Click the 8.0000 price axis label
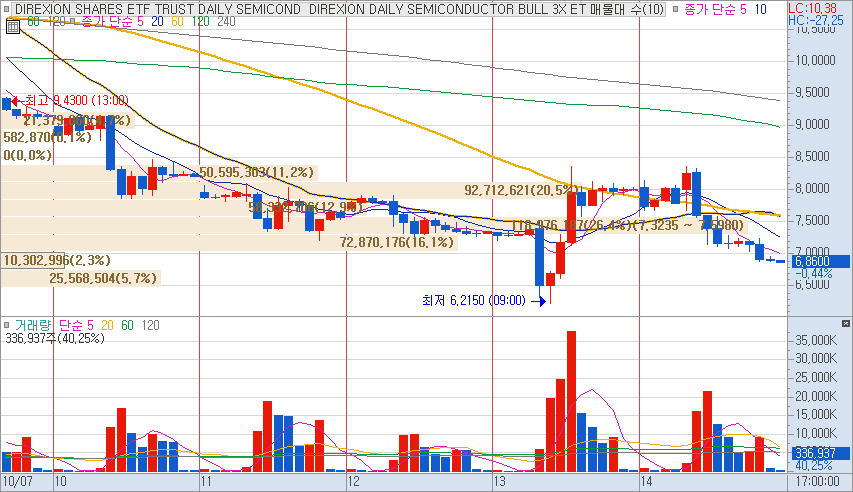The width and height of the screenshot is (853, 492). pyautogui.click(x=812, y=189)
